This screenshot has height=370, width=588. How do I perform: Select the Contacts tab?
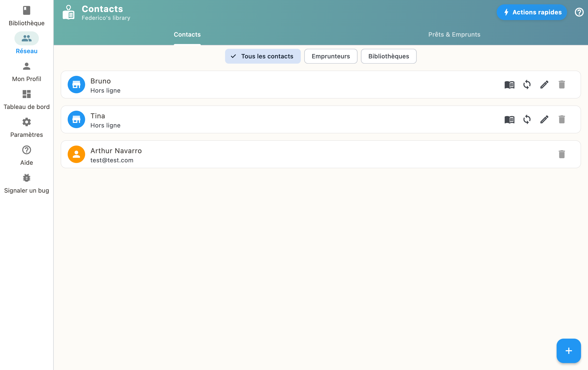click(187, 34)
